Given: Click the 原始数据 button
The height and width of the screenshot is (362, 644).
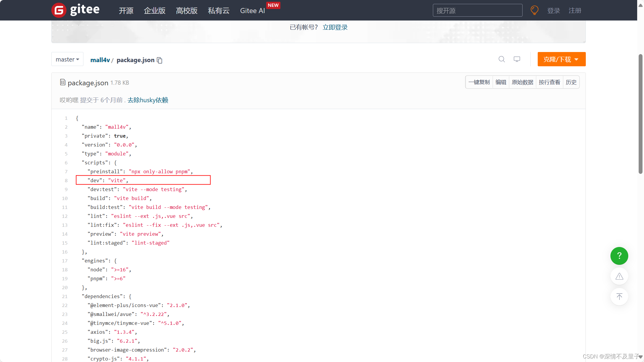Looking at the screenshot, I should click(522, 82).
